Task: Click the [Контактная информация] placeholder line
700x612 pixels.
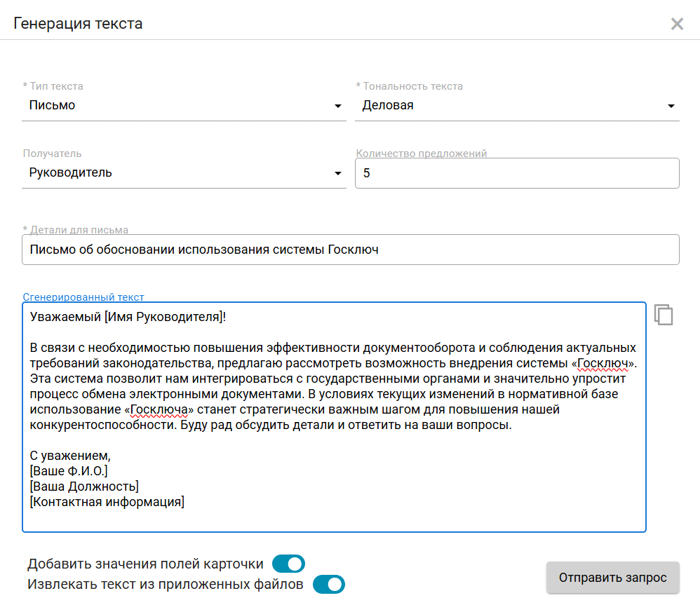Action: (x=107, y=502)
